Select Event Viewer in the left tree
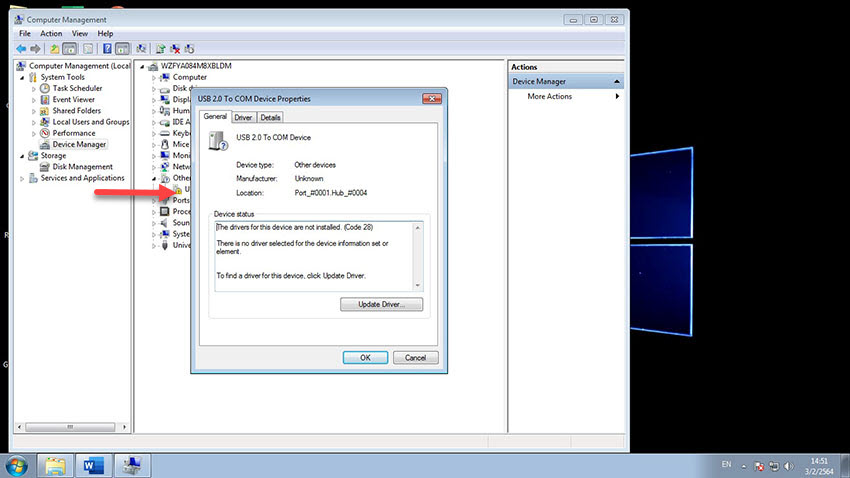This screenshot has height=478, width=850. click(74, 99)
